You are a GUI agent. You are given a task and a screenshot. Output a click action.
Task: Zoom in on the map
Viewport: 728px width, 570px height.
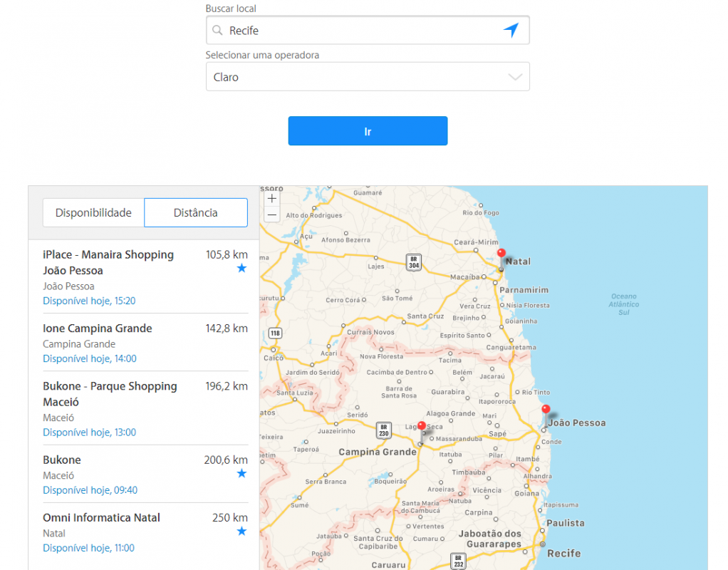pos(272,198)
